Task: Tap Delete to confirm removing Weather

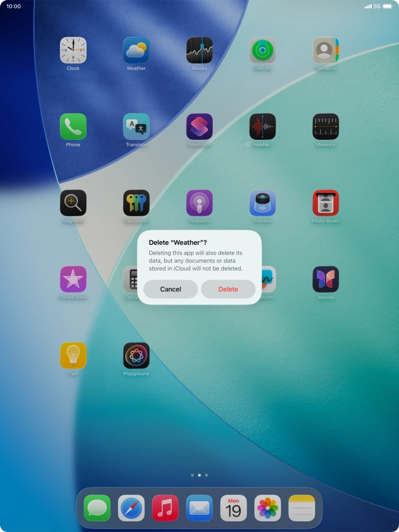Action: click(228, 289)
